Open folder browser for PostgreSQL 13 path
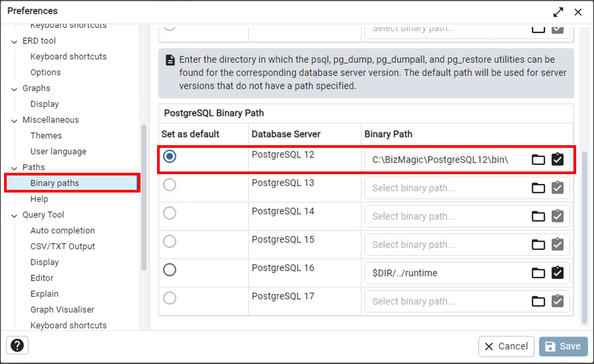The width and height of the screenshot is (594, 364). click(x=538, y=188)
